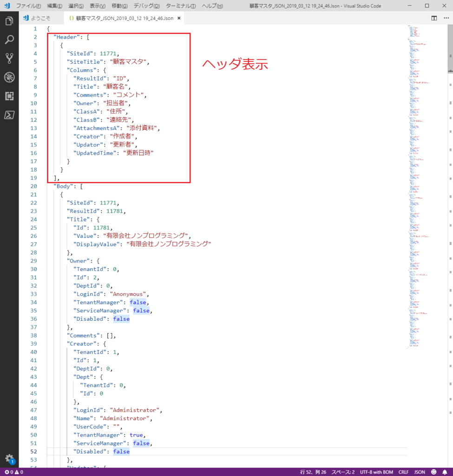453x476 pixels.
Task: Open the 移動(G) menu
Action: point(119,6)
